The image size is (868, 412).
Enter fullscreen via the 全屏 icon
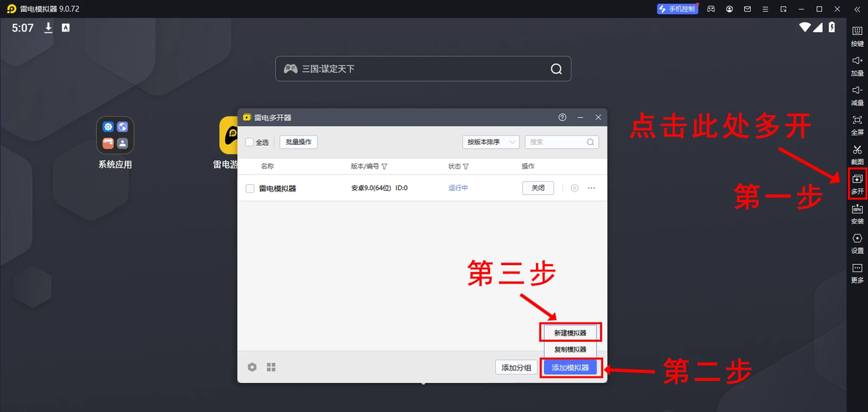click(x=857, y=125)
